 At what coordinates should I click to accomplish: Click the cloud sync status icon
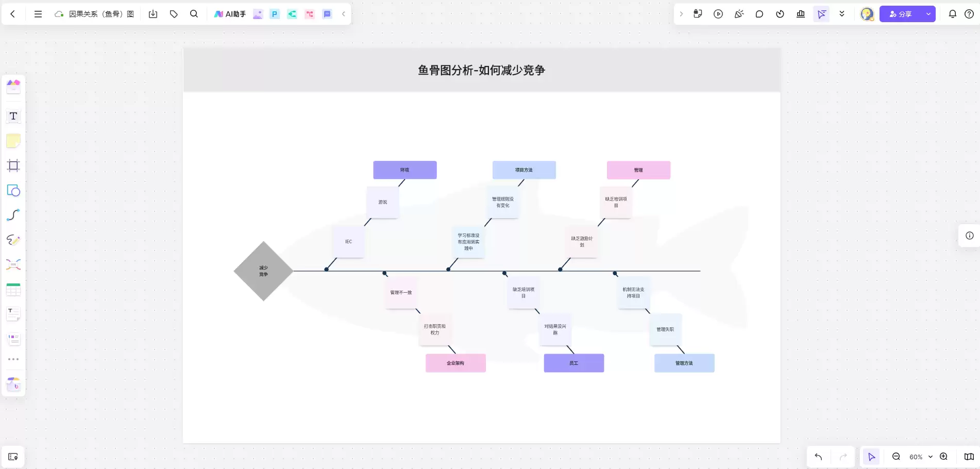[59, 14]
